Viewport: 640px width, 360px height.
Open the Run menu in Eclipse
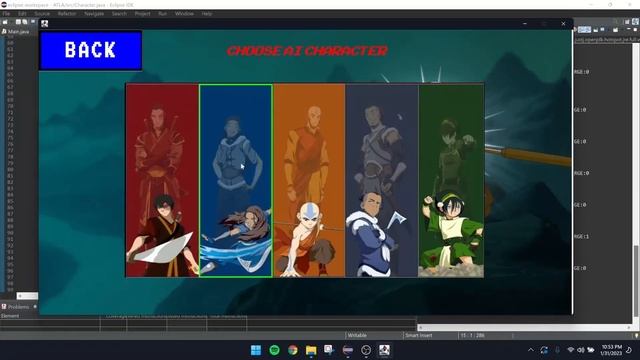[162, 13]
